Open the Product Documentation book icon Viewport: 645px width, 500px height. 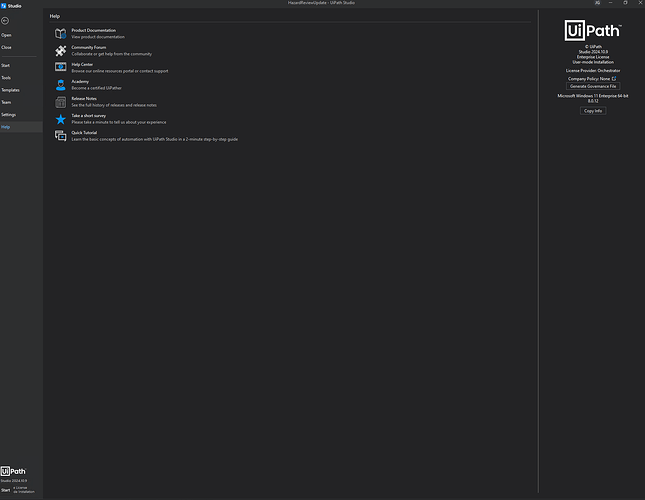60,33
